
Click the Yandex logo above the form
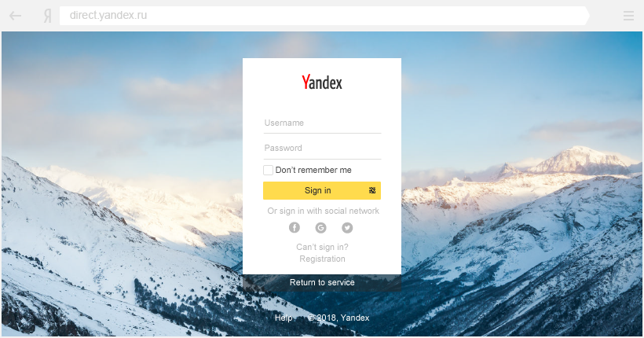pos(322,83)
